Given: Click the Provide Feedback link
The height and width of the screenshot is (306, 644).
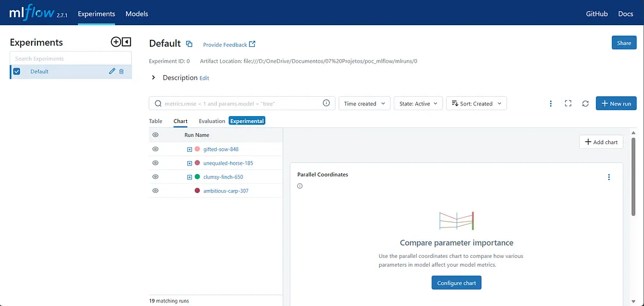Looking at the screenshot, I should tap(225, 45).
